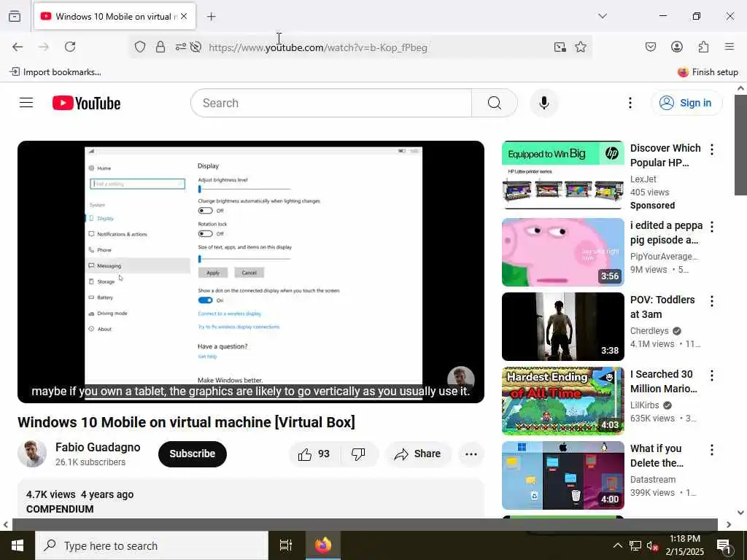Viewport: 747px width, 560px height.
Task: Open POV: Toddlers at 3am thumbnail
Action: (x=562, y=327)
